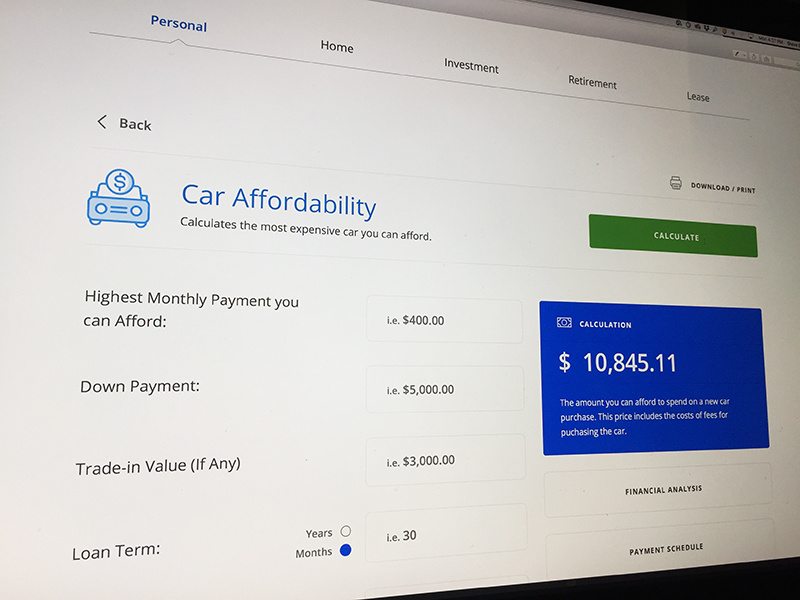This screenshot has height=600, width=800.
Task: Click the money icon beside Calculation
Action: click(x=564, y=322)
